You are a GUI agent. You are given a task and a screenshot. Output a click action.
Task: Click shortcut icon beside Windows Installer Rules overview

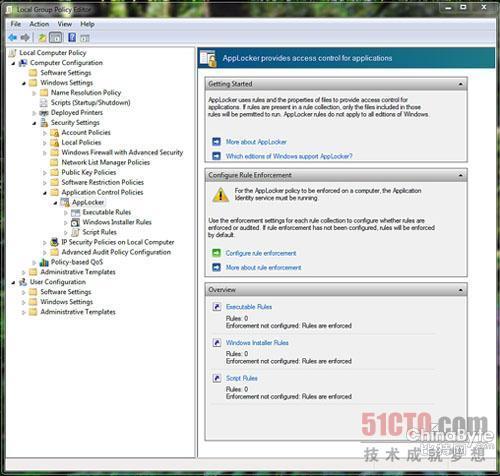tap(217, 342)
